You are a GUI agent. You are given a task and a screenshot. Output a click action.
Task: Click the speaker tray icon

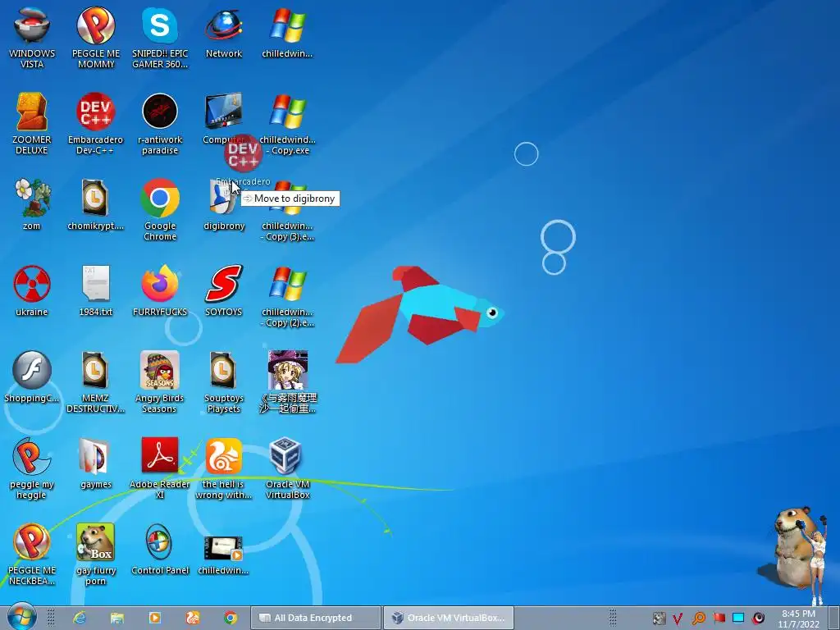tap(758, 619)
